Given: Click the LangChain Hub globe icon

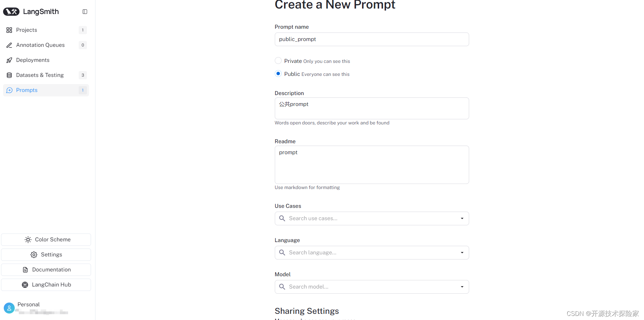Looking at the screenshot, I should click(25, 285).
